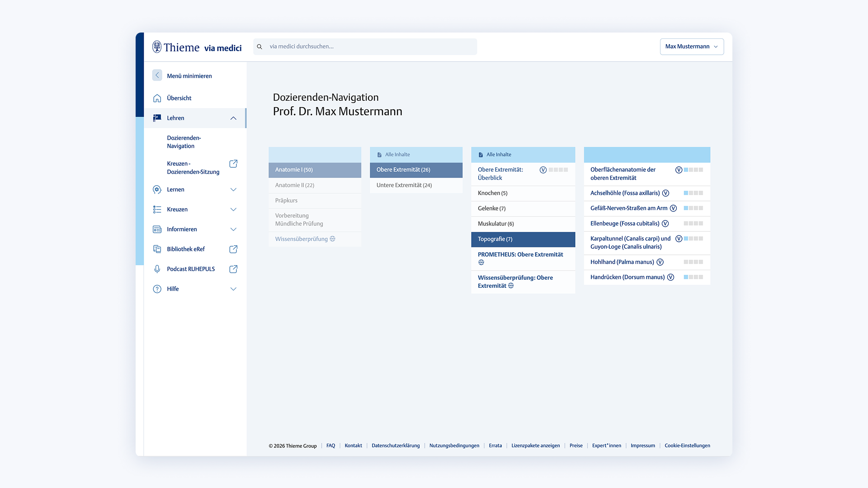The width and height of the screenshot is (868, 488).
Task: Open external link icon beside Kreuzen-Dozierenden-Sitzung
Action: point(233,164)
